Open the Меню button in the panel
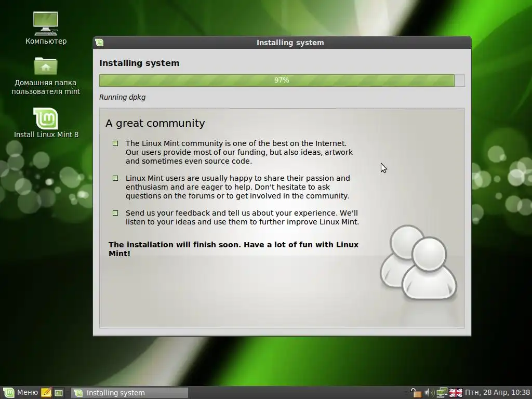This screenshot has width=532, height=399. [x=20, y=393]
